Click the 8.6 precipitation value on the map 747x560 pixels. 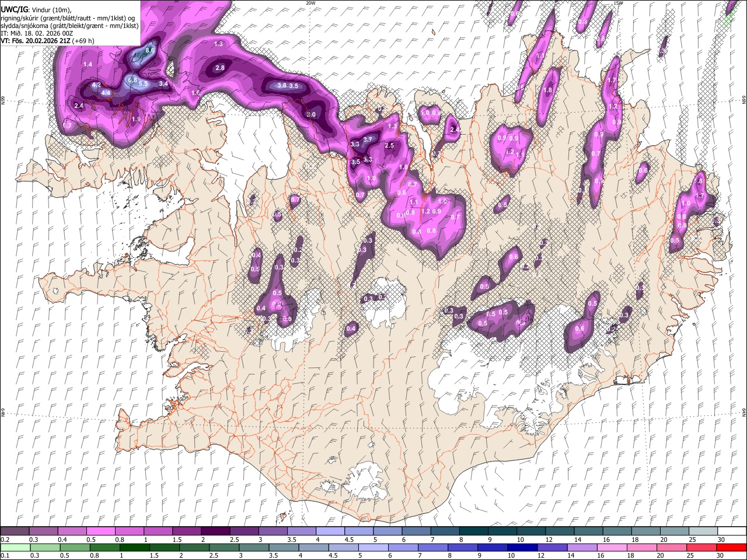pos(150,51)
